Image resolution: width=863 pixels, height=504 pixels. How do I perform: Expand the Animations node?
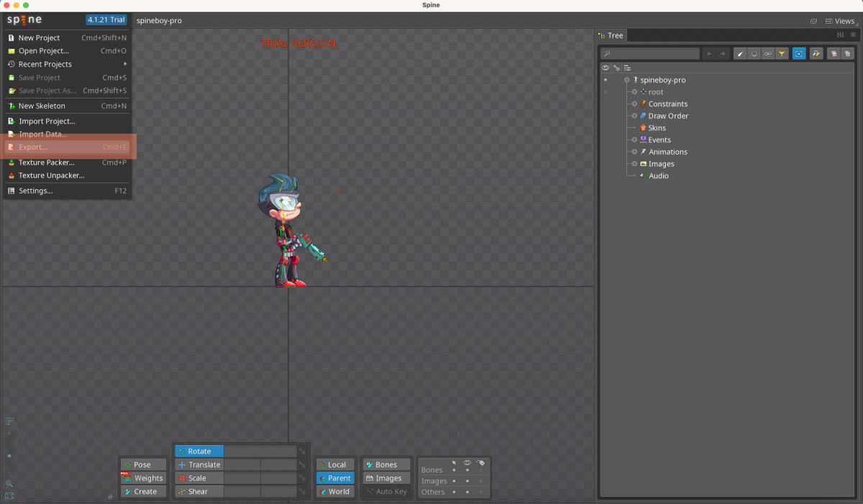coord(634,152)
